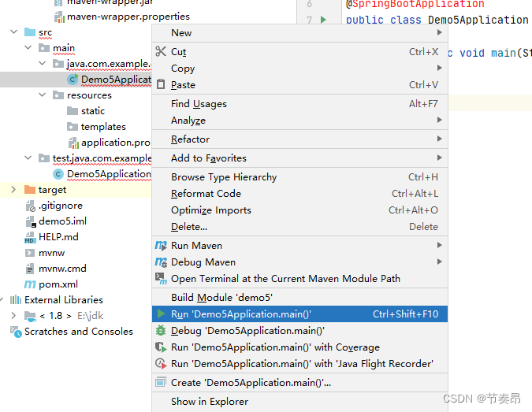The width and height of the screenshot is (532, 412).
Task: Click the orange target folder icon
Action: [30, 190]
